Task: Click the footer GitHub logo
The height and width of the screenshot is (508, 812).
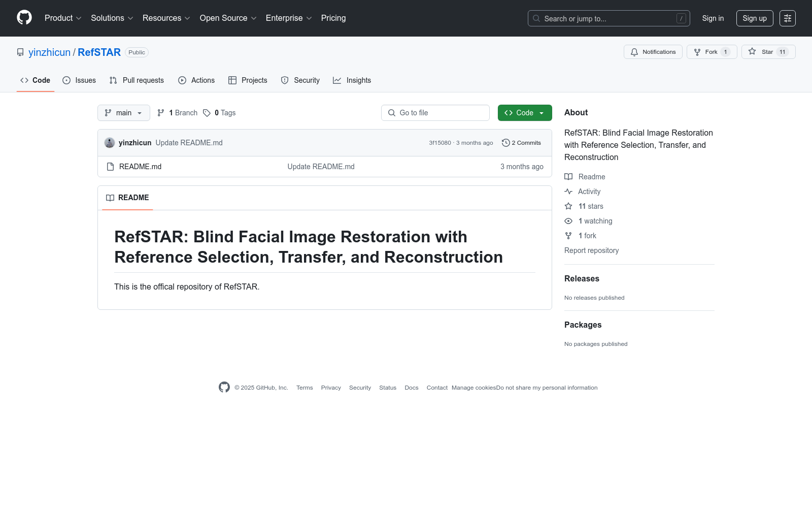Action: [x=224, y=387]
